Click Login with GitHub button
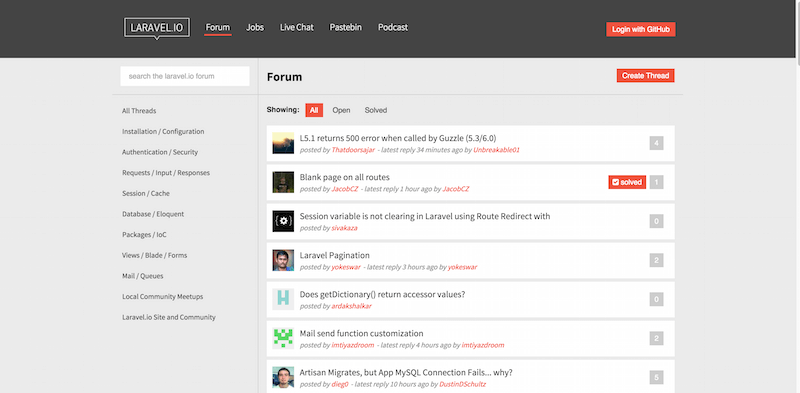Viewport: 800px width, 393px height. [641, 29]
